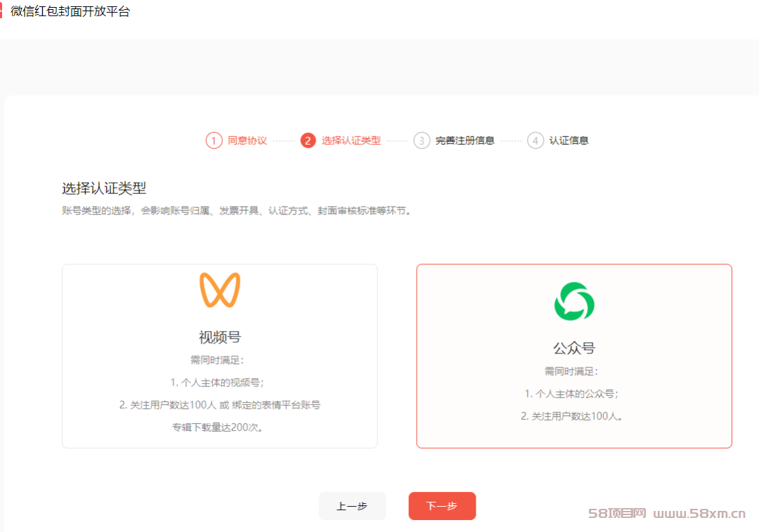759x532 pixels.
Task: Click the line 关注用户数达100人 或 绑定的表情平台账号
Action: tap(220, 405)
